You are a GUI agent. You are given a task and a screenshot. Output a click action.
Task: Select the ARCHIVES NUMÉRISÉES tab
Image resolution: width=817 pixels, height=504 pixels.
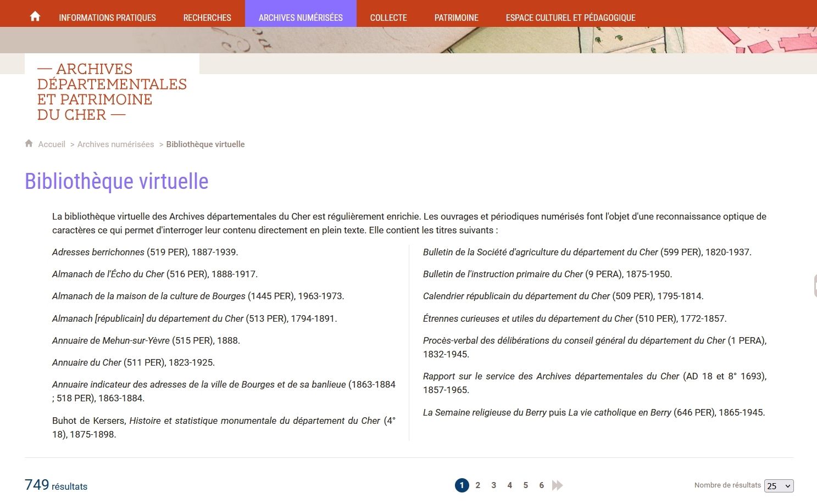point(301,18)
